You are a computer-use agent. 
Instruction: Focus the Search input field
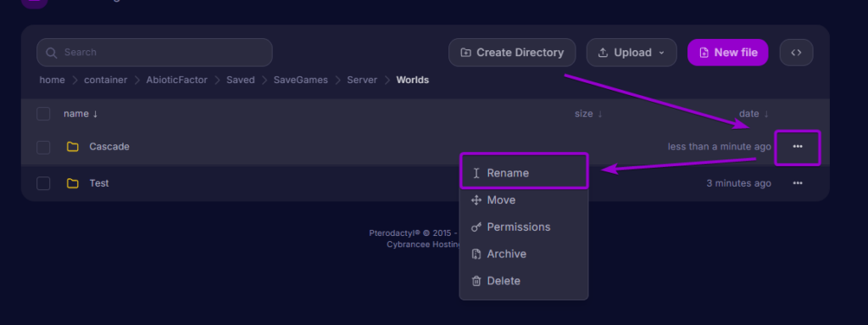pos(154,53)
